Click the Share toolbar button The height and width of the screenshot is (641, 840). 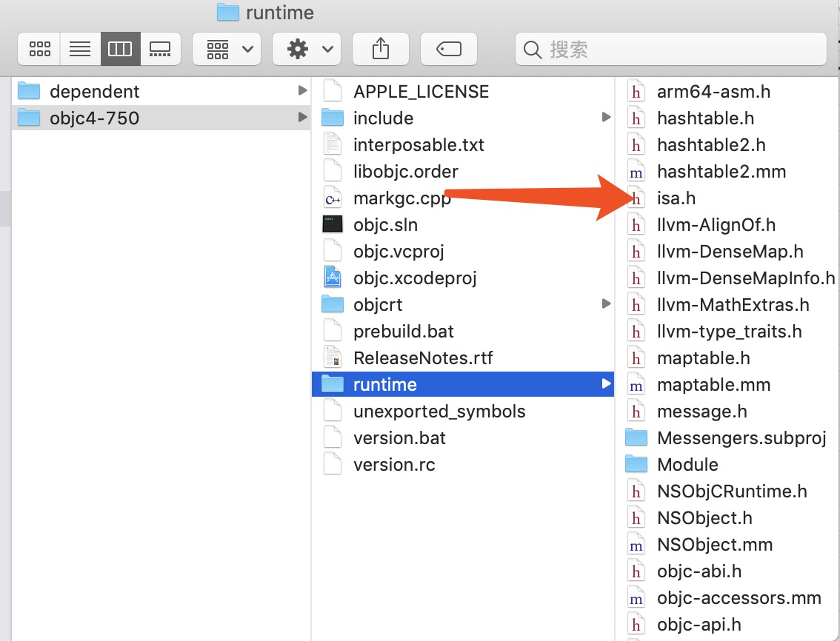380,50
